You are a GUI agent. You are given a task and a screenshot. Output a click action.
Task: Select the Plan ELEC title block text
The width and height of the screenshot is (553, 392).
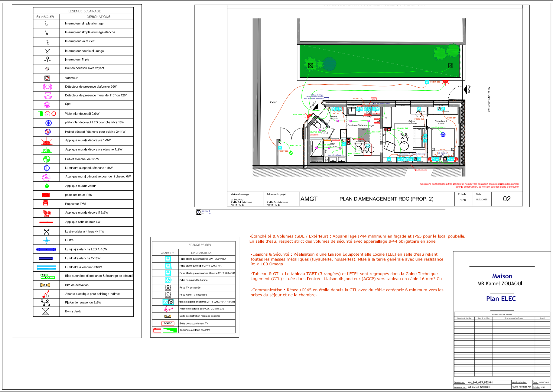(x=501, y=299)
